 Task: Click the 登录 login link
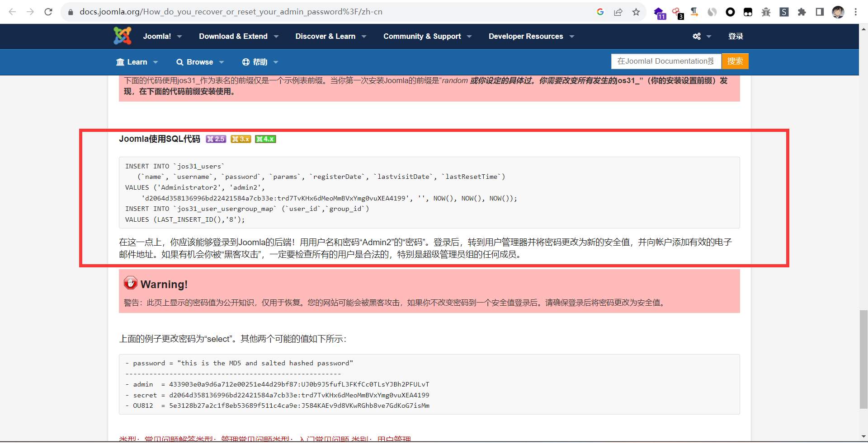(736, 36)
